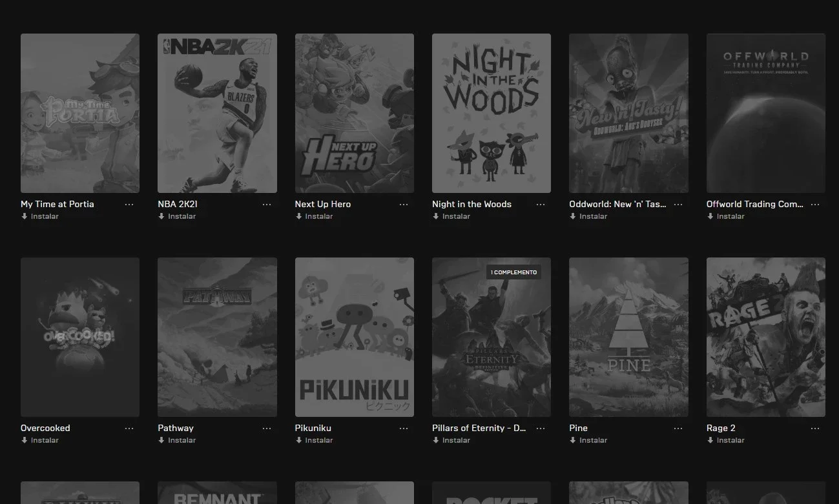This screenshot has height=504, width=839.
Task: Open Offworld Trading Company options menu
Action: (815, 205)
